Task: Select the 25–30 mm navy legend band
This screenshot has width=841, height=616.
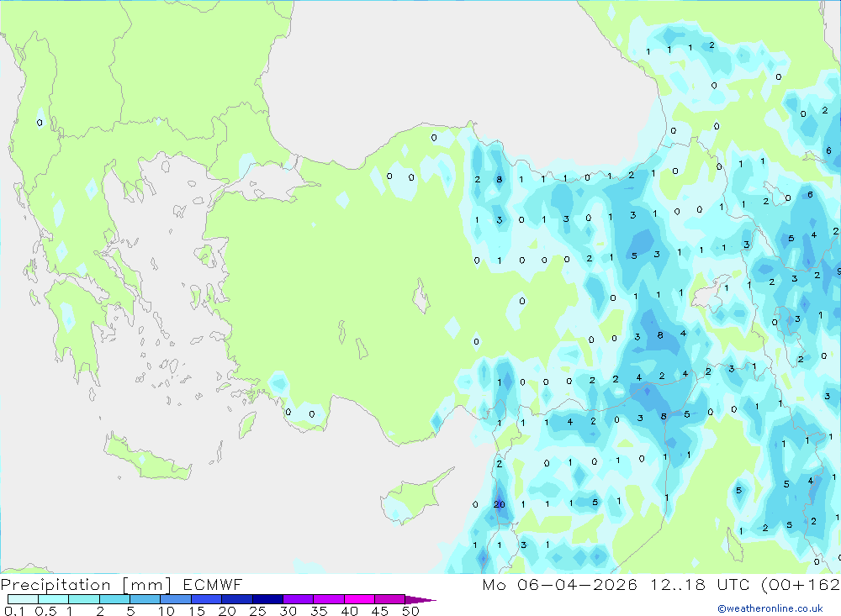Action: click(267, 599)
